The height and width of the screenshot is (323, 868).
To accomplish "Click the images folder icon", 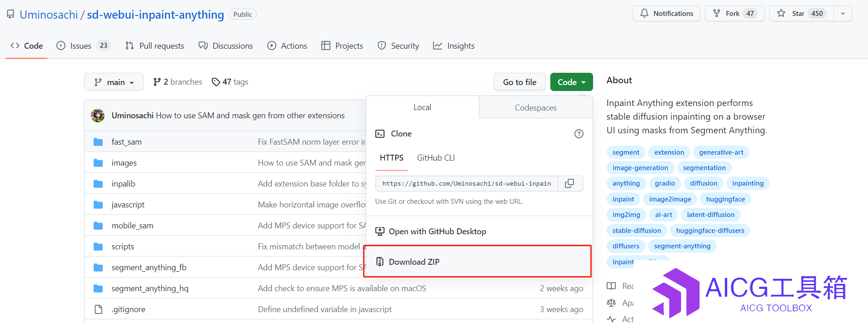I will pyautogui.click(x=98, y=163).
